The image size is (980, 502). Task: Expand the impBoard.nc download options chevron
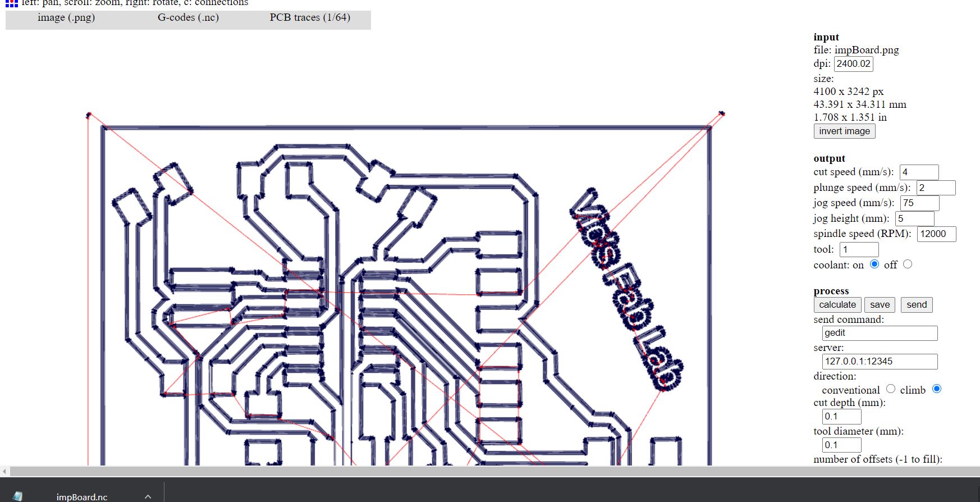click(148, 496)
